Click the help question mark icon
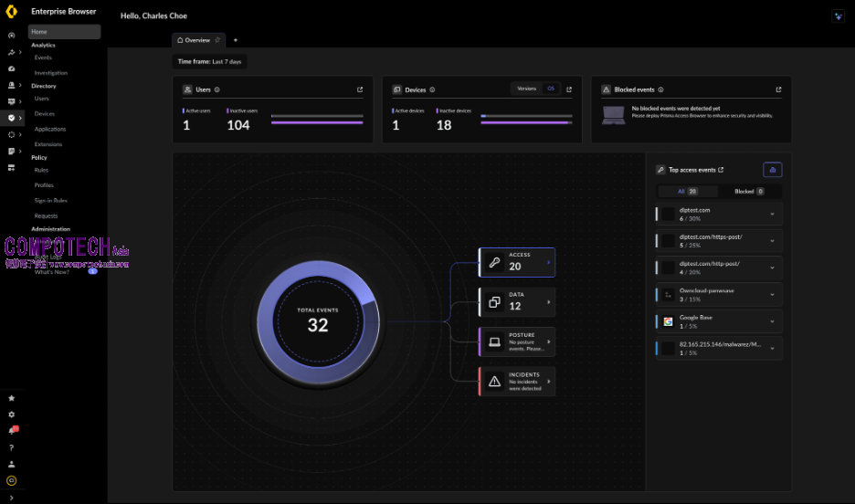 click(x=11, y=447)
